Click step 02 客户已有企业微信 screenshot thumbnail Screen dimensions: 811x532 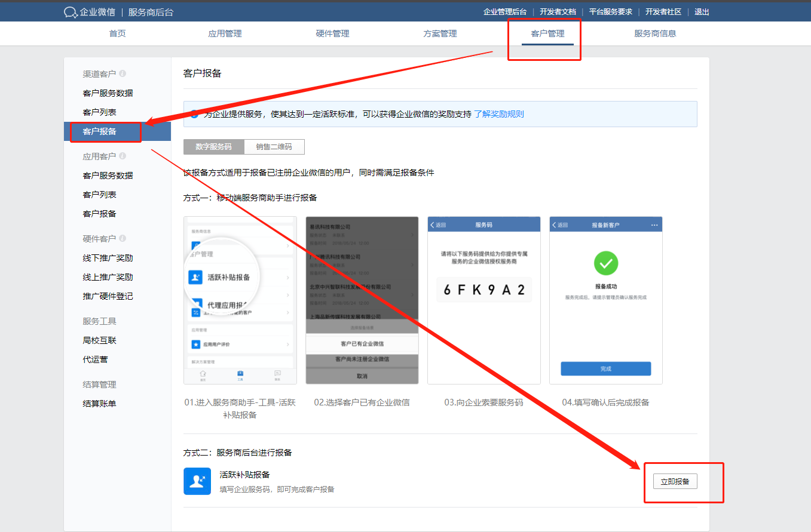362,300
